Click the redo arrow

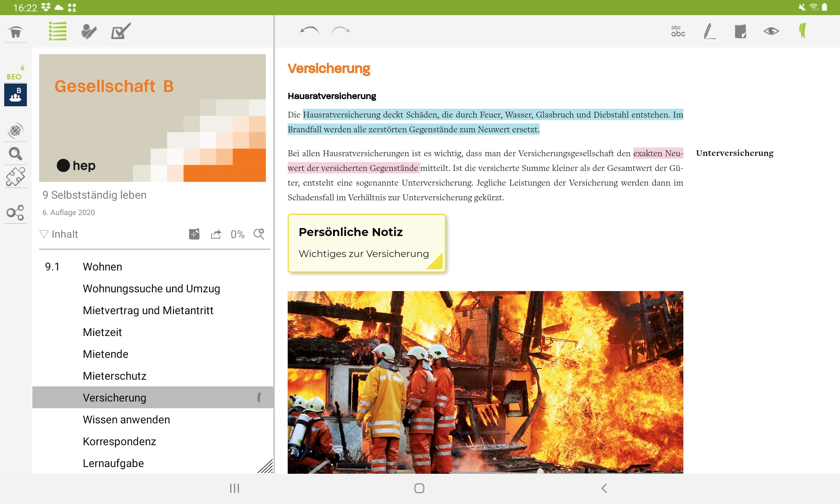click(x=340, y=31)
